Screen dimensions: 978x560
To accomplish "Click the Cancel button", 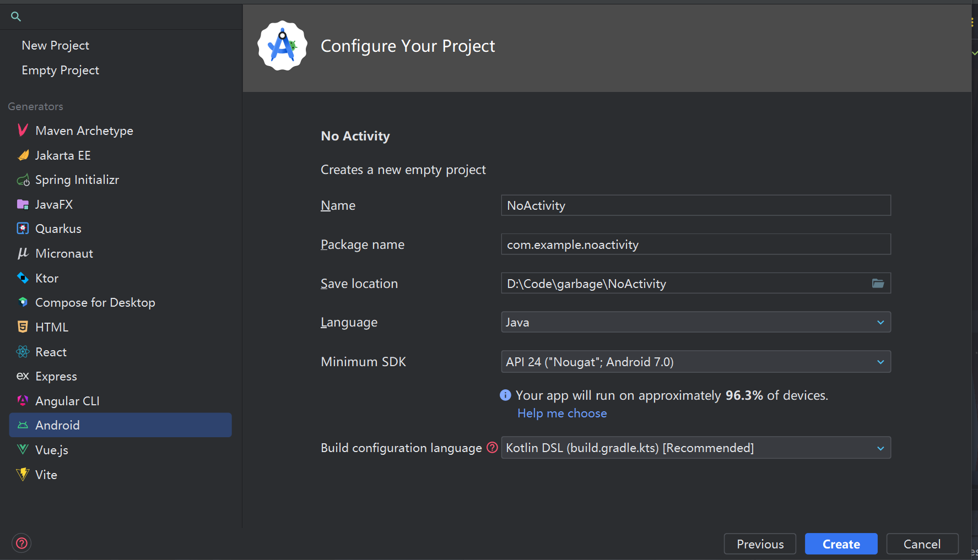I will 922,544.
